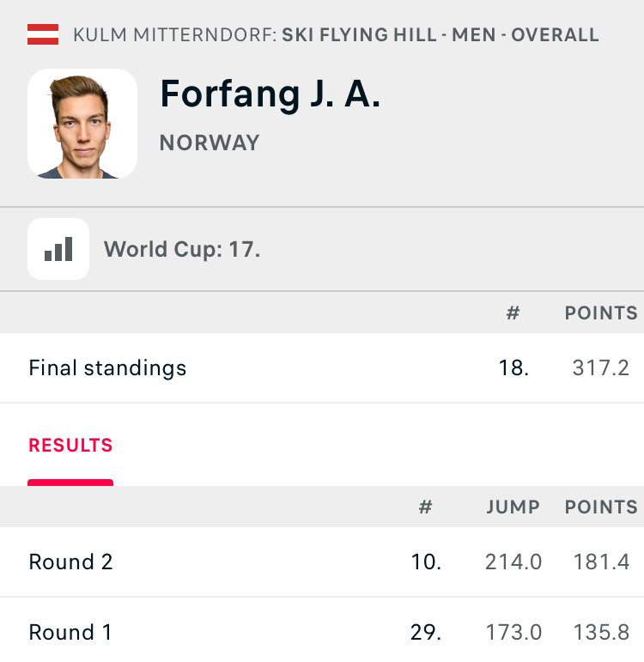Click the JUMP column header

513,507
